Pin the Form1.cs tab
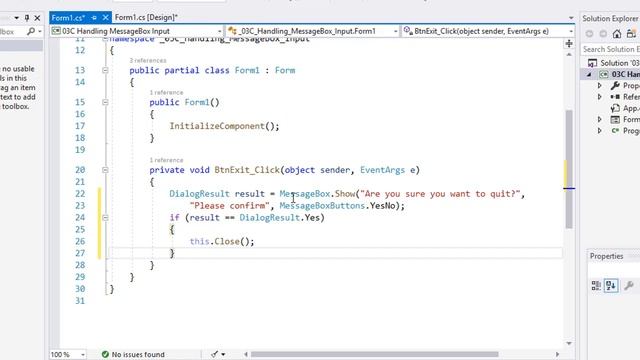Viewport: 640px width, 360px height. click(x=94, y=18)
